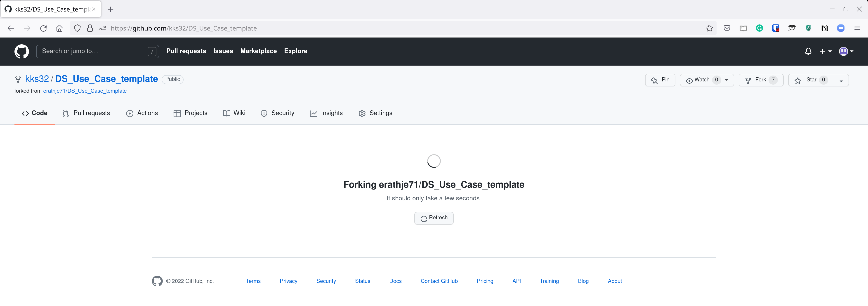Open the Notion web clipper extension

[824, 28]
